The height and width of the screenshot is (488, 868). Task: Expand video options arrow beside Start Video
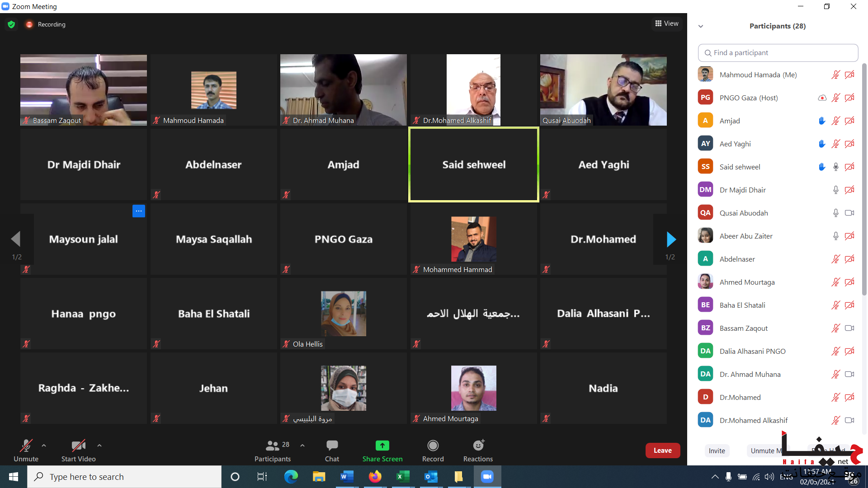99,446
